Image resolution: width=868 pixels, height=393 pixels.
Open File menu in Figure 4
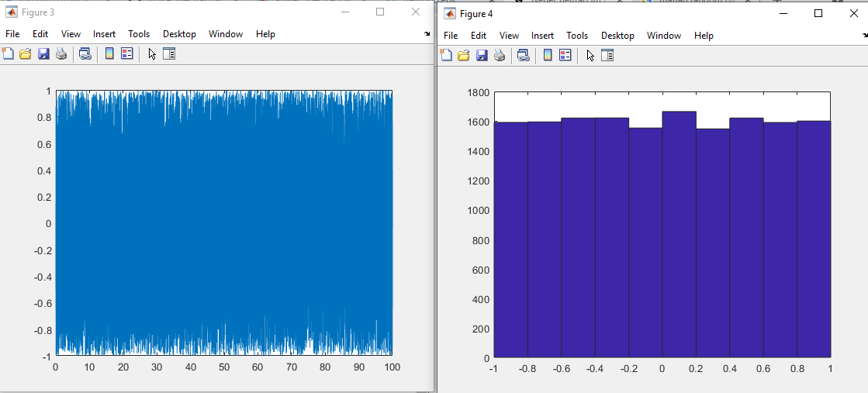pyautogui.click(x=451, y=36)
